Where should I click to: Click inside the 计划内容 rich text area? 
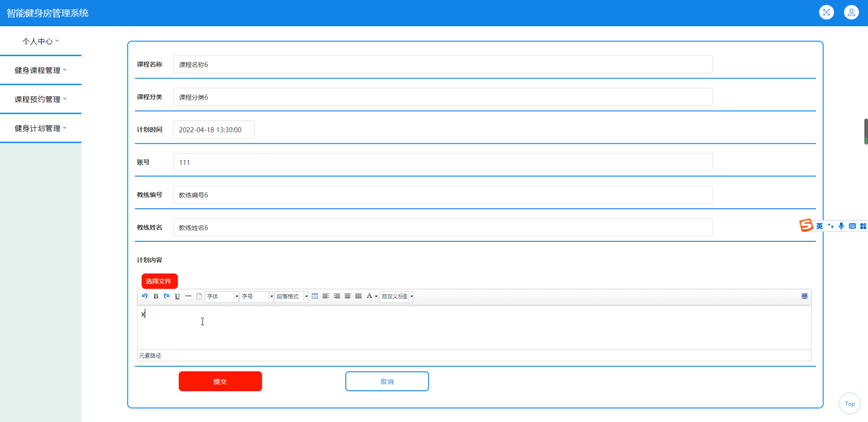(x=474, y=327)
